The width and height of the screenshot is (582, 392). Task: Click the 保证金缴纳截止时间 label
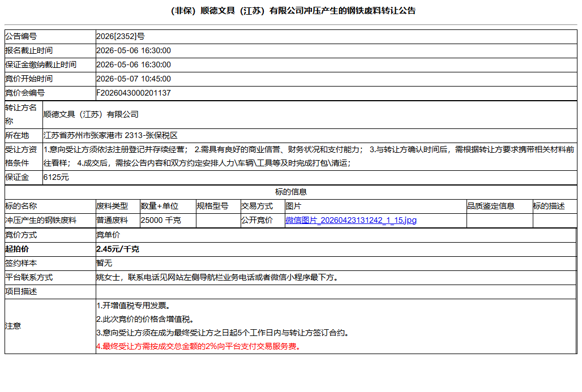(40, 64)
